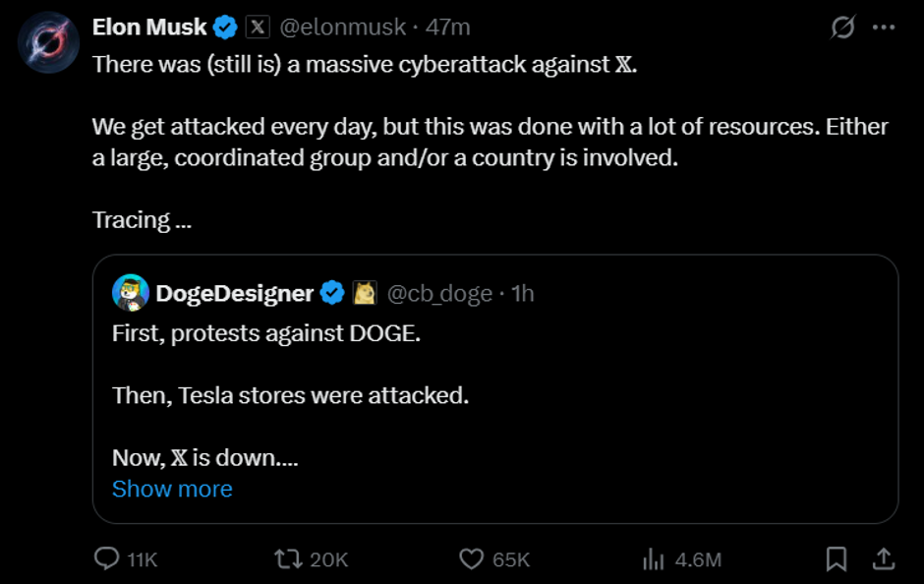Bookmark this post
This screenshot has width=924, height=584.
(x=837, y=558)
